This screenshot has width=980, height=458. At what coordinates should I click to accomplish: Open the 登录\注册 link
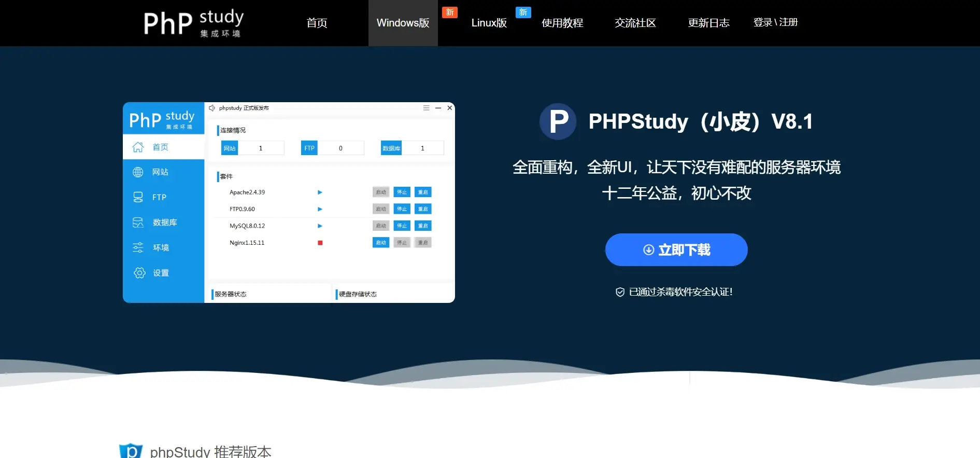click(x=775, y=22)
